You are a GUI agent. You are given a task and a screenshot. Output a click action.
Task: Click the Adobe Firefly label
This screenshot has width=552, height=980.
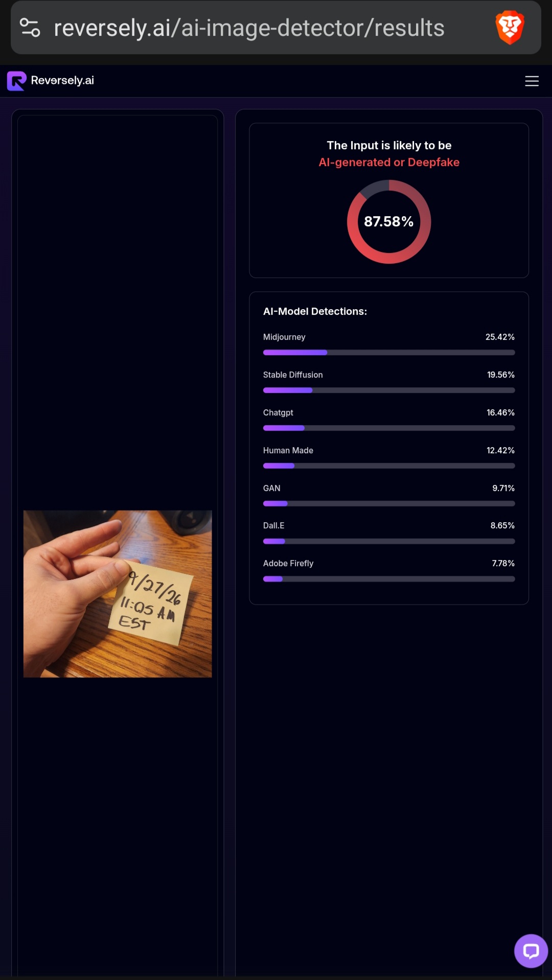288,563
